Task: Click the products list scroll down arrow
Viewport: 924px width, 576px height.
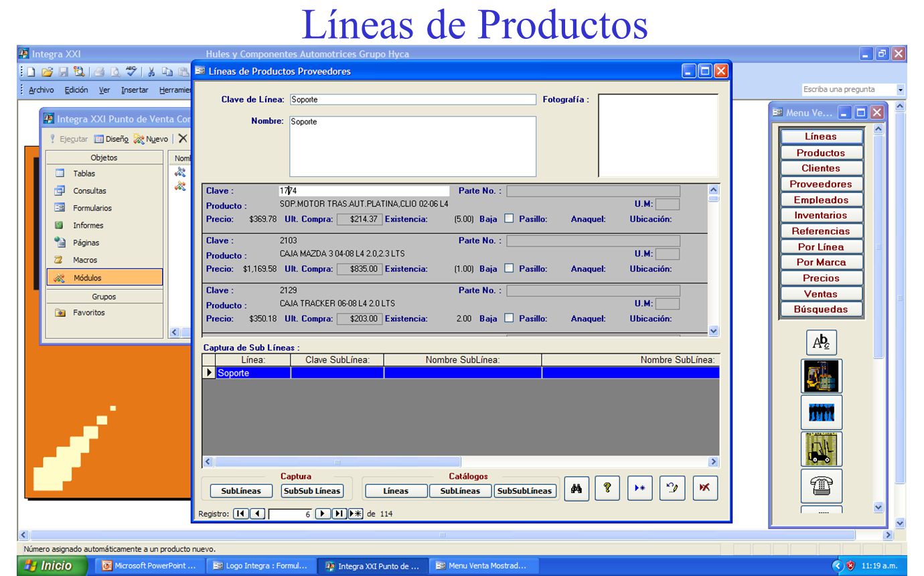Action: pyautogui.click(x=713, y=331)
